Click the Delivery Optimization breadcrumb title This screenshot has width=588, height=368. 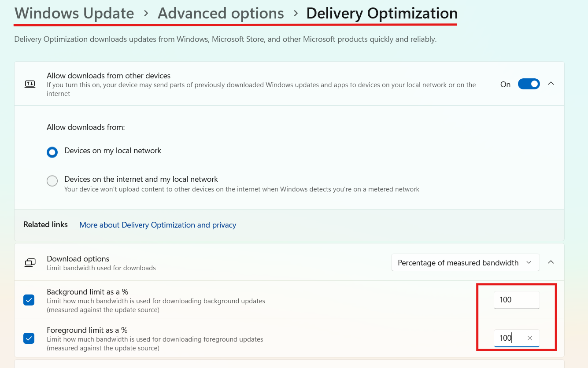381,13
